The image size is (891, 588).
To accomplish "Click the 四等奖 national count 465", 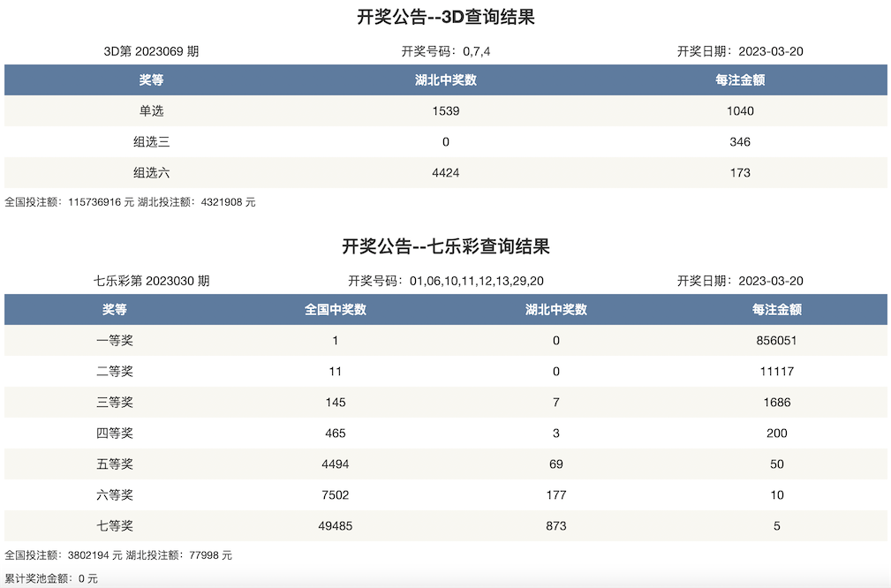I will pos(336,433).
